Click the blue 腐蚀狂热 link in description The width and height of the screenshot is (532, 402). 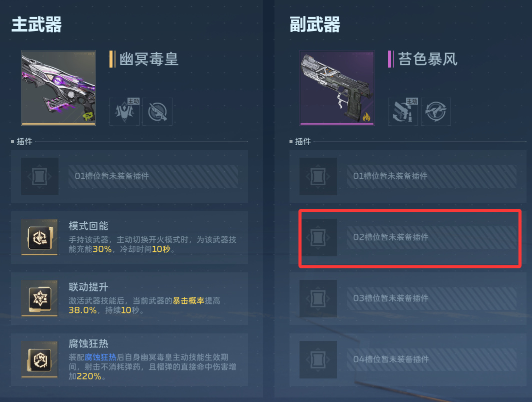pos(100,357)
